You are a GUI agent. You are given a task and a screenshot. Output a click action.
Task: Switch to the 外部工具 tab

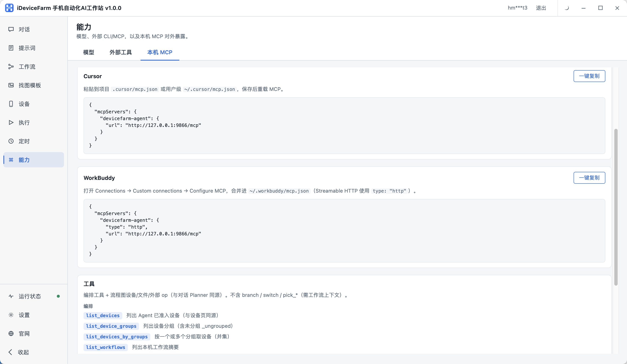pos(121,52)
